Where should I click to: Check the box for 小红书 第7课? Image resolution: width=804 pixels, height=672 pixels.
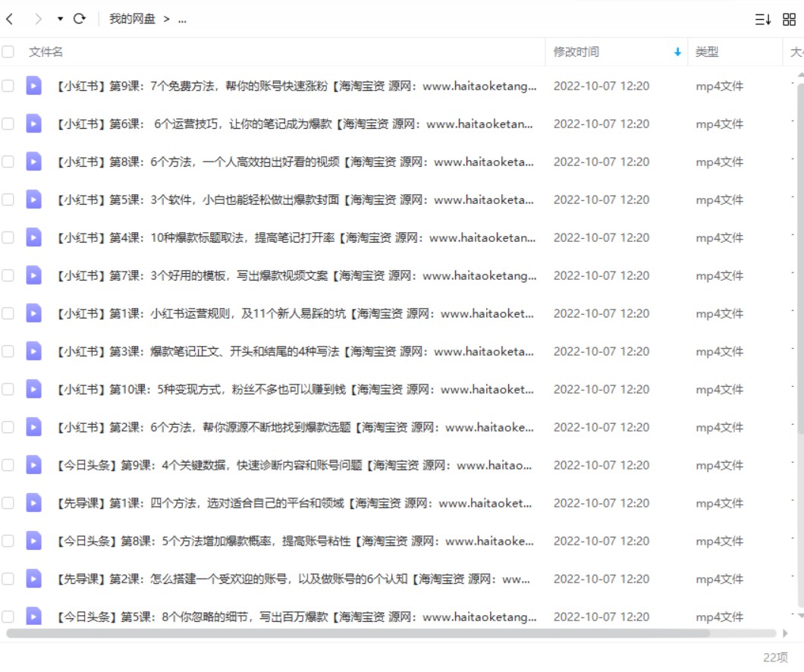[x=8, y=275]
